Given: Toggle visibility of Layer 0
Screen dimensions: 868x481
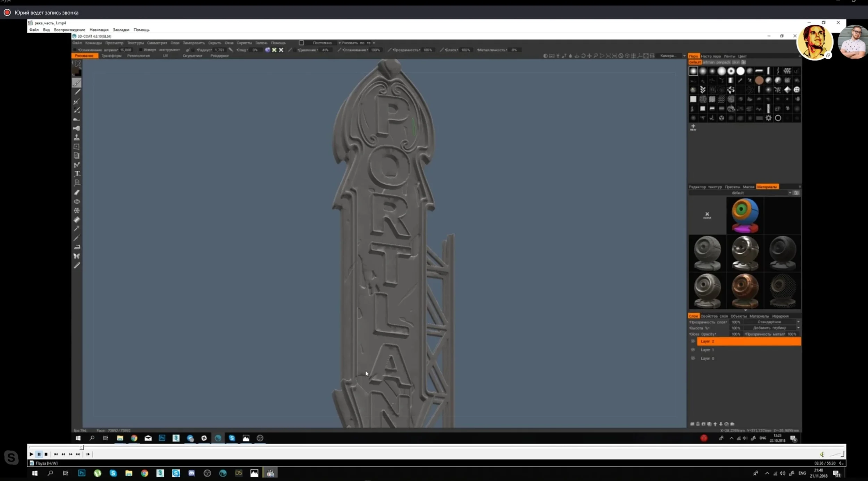Looking at the screenshot, I should [693, 358].
